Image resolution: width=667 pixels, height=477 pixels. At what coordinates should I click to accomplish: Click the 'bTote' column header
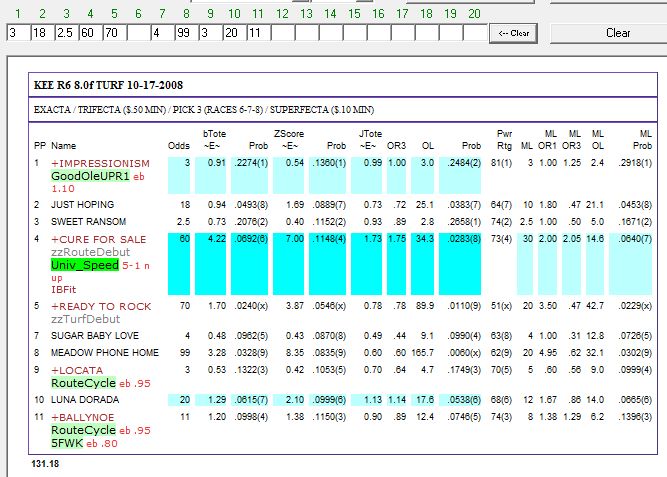[214, 134]
